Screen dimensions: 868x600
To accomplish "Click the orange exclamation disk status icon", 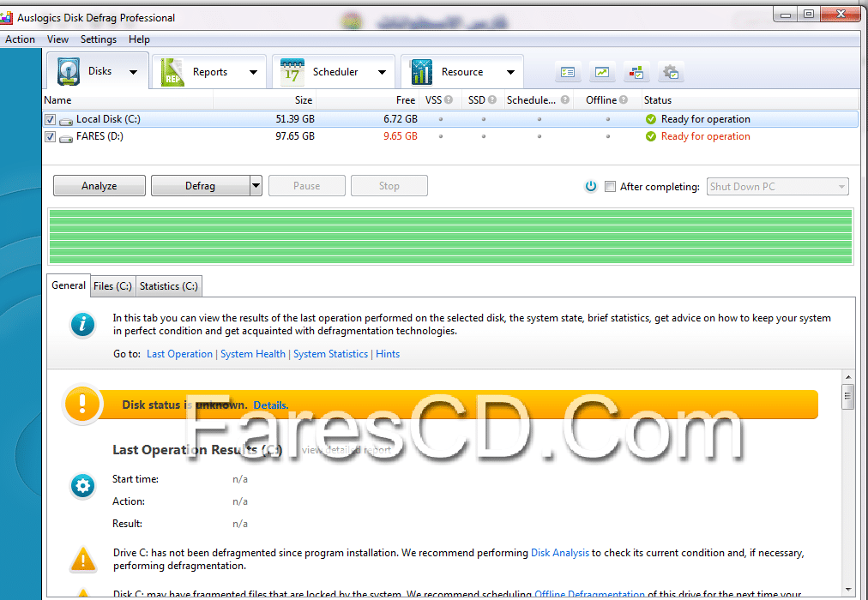I will coord(82,404).
